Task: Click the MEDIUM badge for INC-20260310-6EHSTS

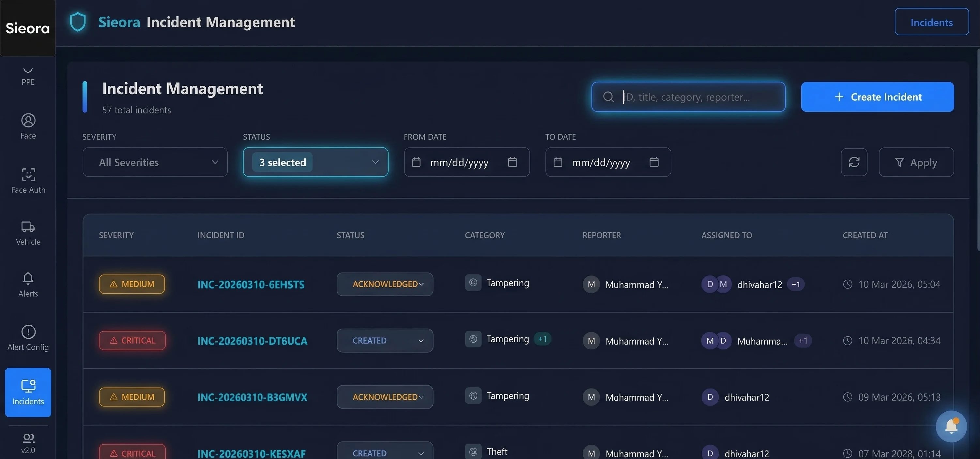Action: (131, 284)
